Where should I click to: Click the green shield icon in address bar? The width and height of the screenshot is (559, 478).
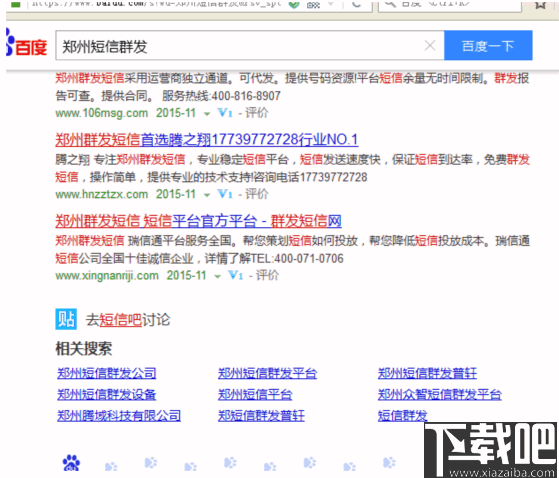(293, 4)
